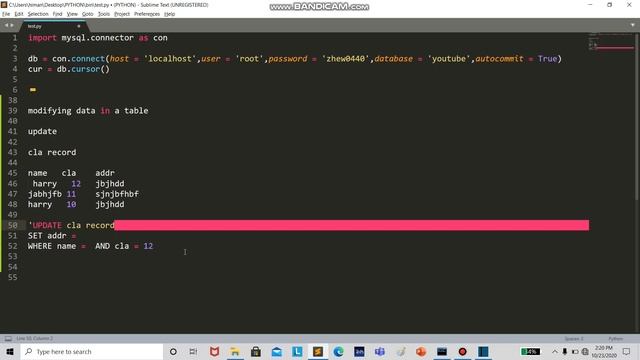Open Microsoft Store from the taskbar
The width and height of the screenshot is (640, 360).
click(256, 351)
